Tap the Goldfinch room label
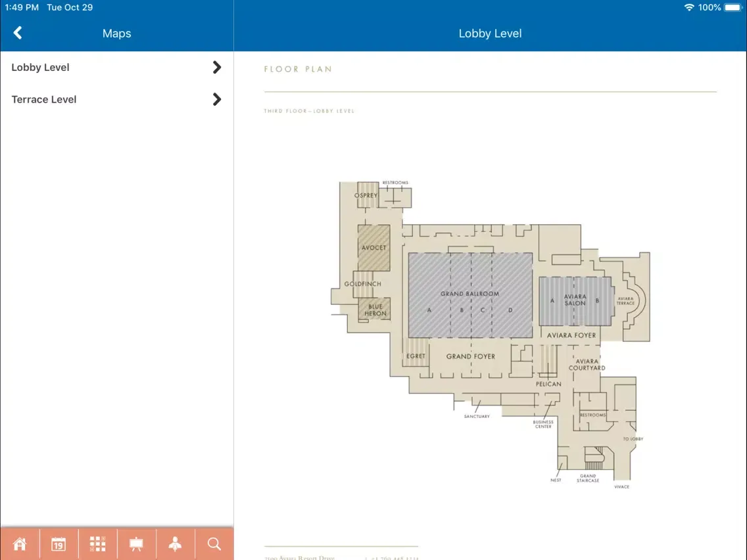The width and height of the screenshot is (747, 560). pos(362,284)
